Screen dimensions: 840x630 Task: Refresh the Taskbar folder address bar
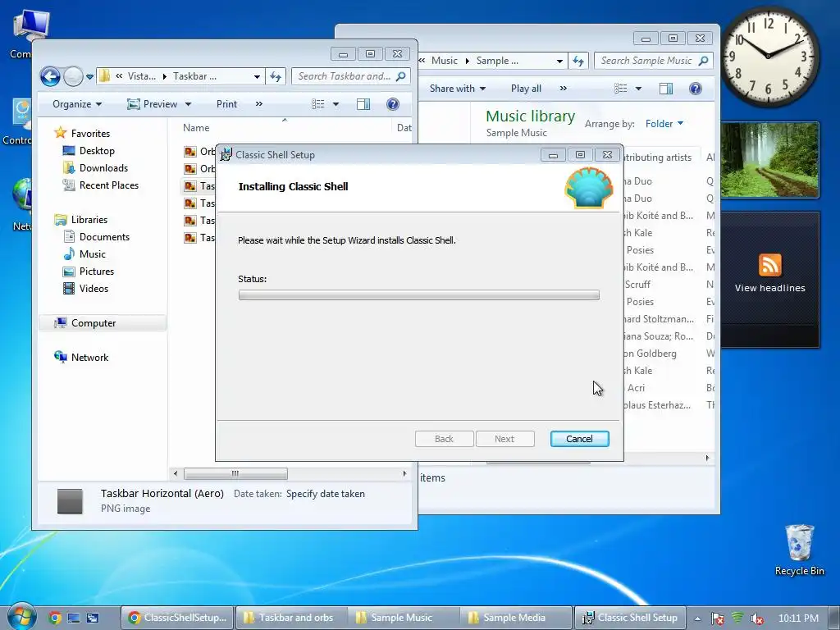(276, 76)
